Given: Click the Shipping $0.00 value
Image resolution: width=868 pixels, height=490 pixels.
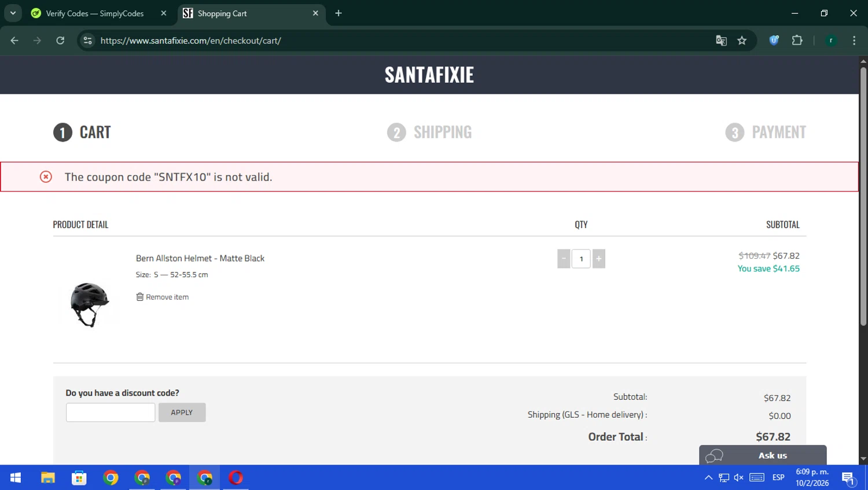Looking at the screenshot, I should click(x=779, y=416).
